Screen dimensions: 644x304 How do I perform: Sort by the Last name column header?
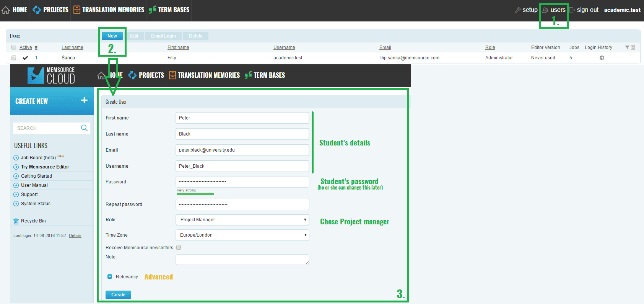click(72, 47)
